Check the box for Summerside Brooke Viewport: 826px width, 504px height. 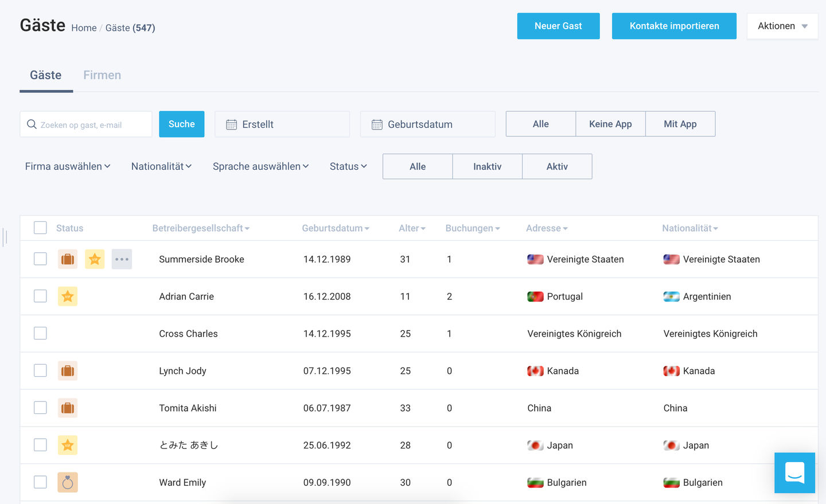click(40, 259)
